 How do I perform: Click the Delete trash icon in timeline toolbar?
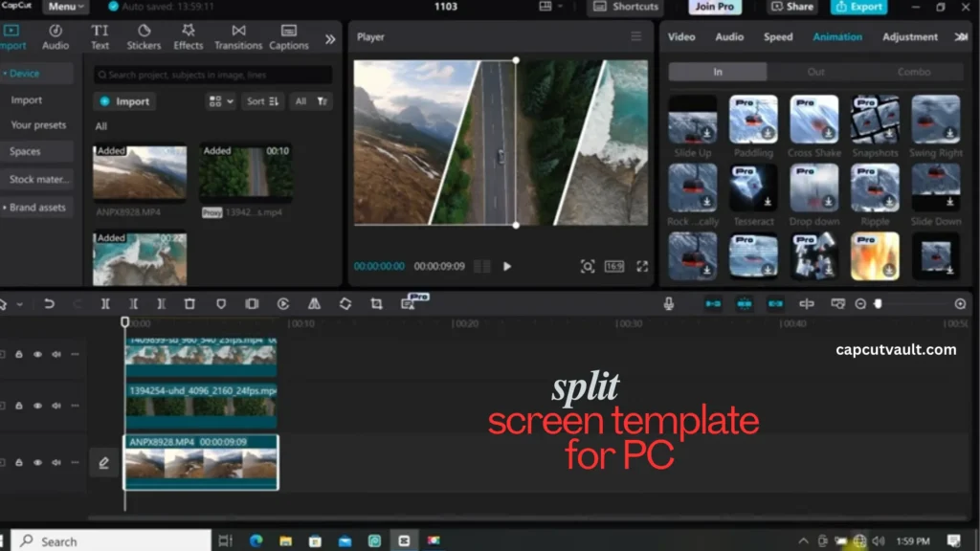189,303
